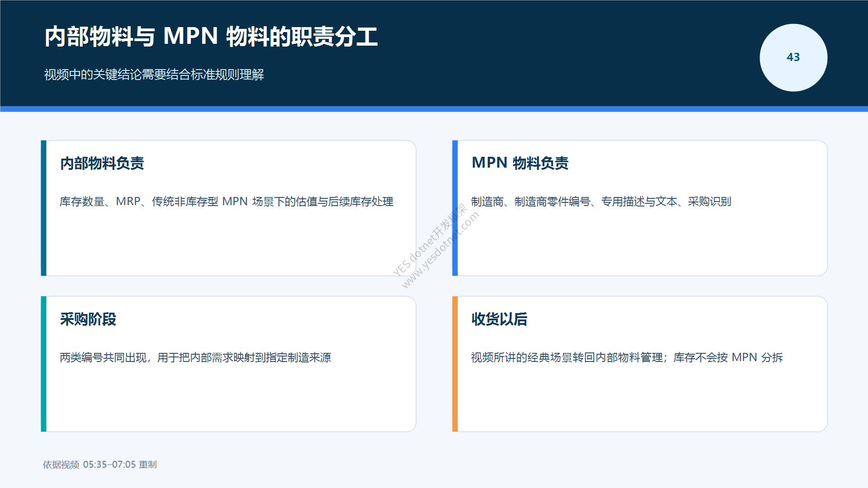Select the MPN 物料负责 card heading

(x=520, y=163)
